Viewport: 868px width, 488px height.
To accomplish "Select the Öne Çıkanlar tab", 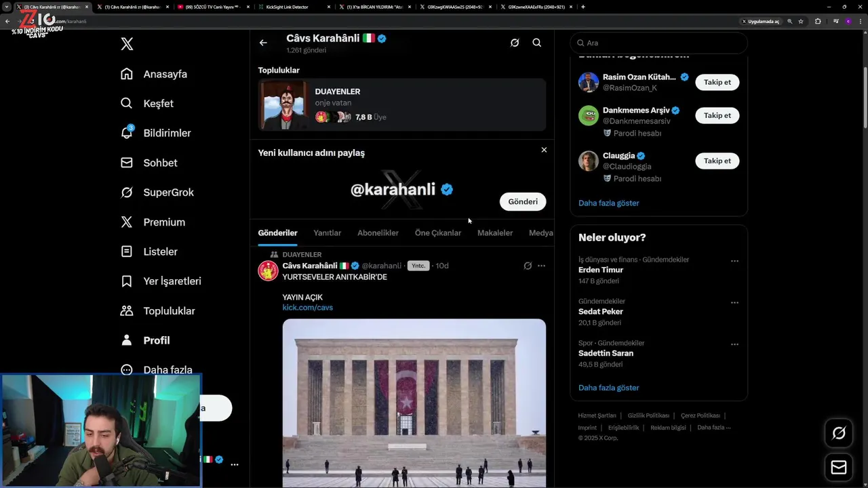I will (x=438, y=232).
